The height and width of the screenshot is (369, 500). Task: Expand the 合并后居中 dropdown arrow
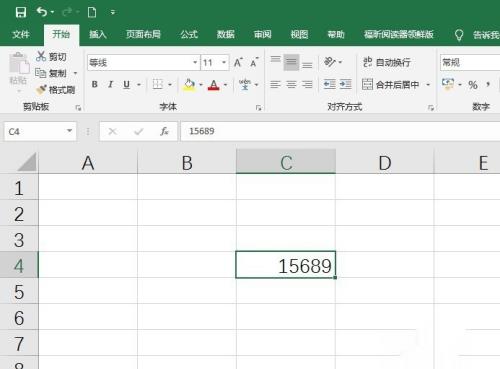(428, 85)
